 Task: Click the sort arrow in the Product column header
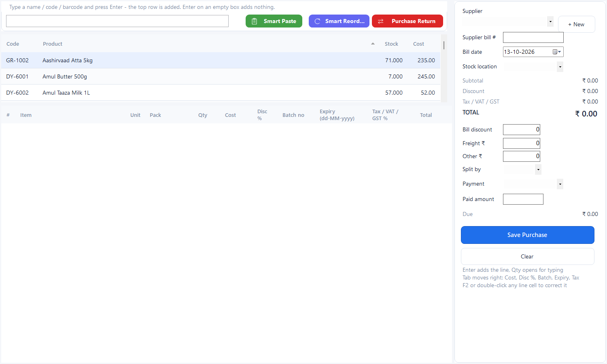tap(373, 44)
